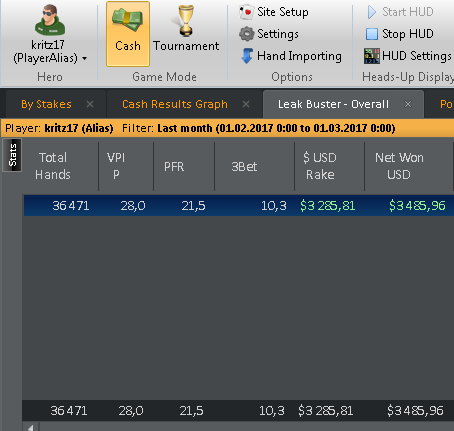Image resolution: width=454 pixels, height=431 pixels.
Task: Click the green $3 485,96 net won value
Action: click(x=417, y=206)
